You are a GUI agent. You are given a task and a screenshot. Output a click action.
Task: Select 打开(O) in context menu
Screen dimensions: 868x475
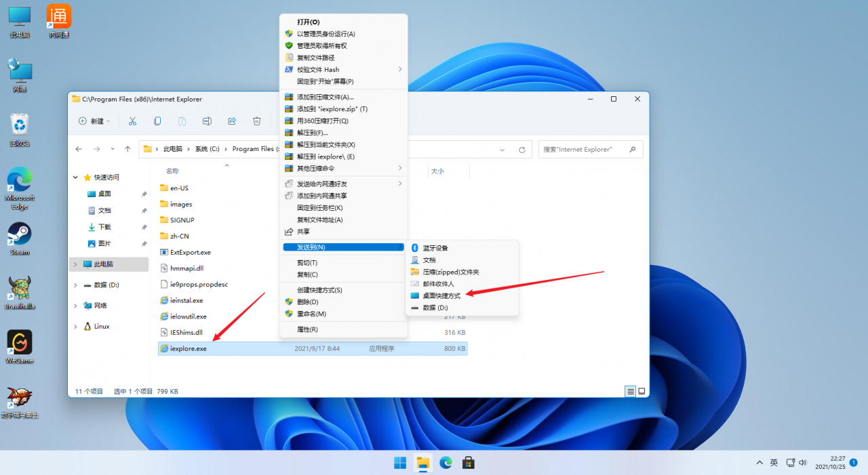[343, 22]
